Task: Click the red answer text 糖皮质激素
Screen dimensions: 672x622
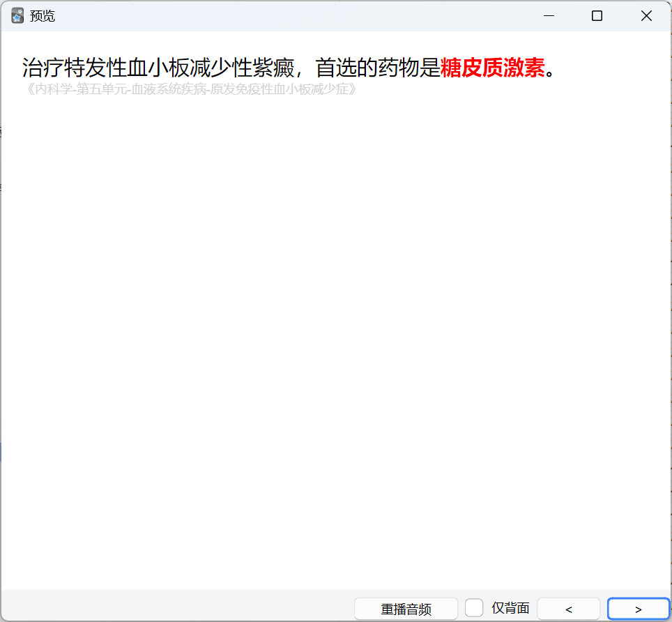Action: 492,68
